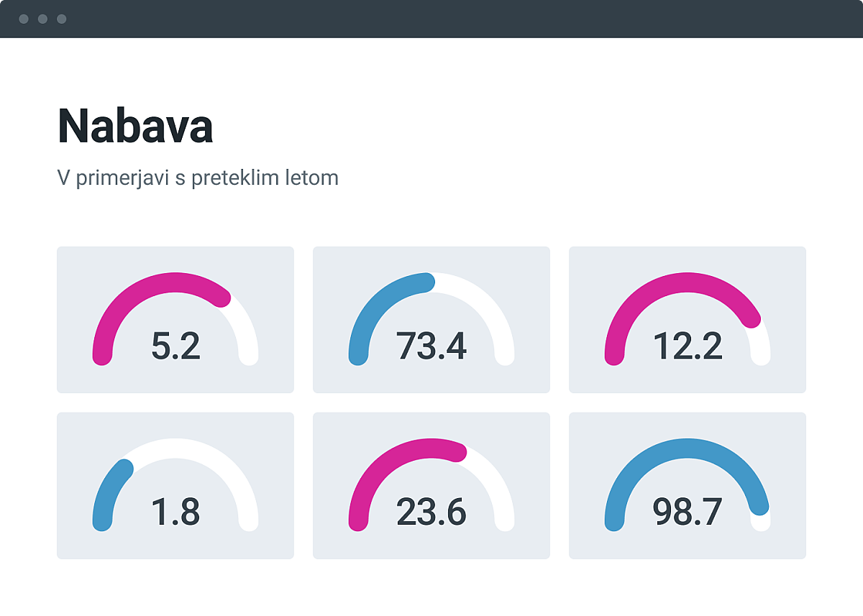The width and height of the screenshot is (863, 616).
Task: Click the Nabava heading
Action: point(135,127)
